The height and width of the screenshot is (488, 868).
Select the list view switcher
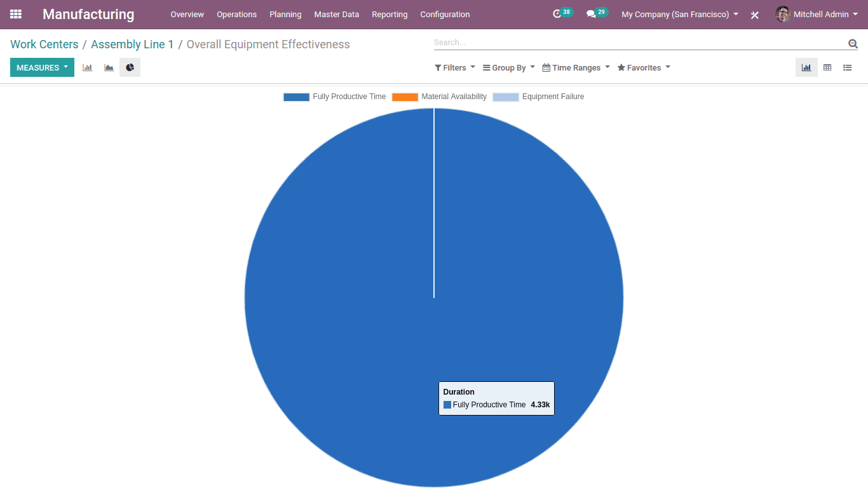click(x=848, y=67)
